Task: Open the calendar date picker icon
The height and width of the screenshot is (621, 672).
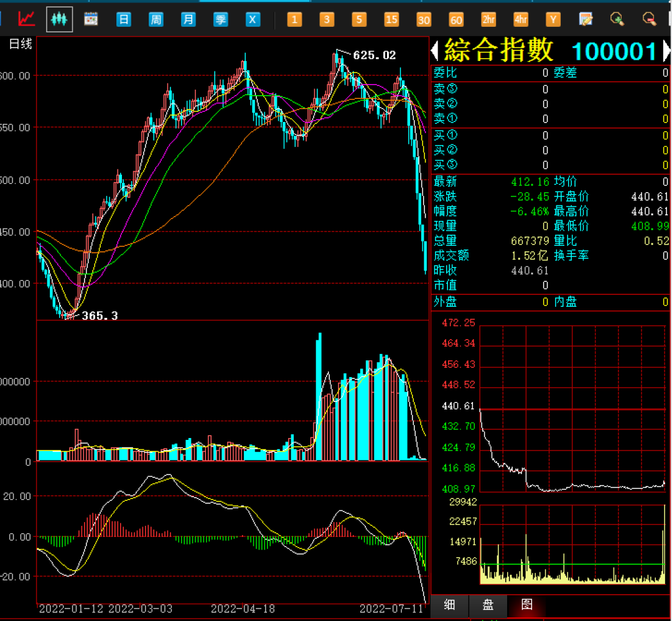Action: tap(91, 19)
